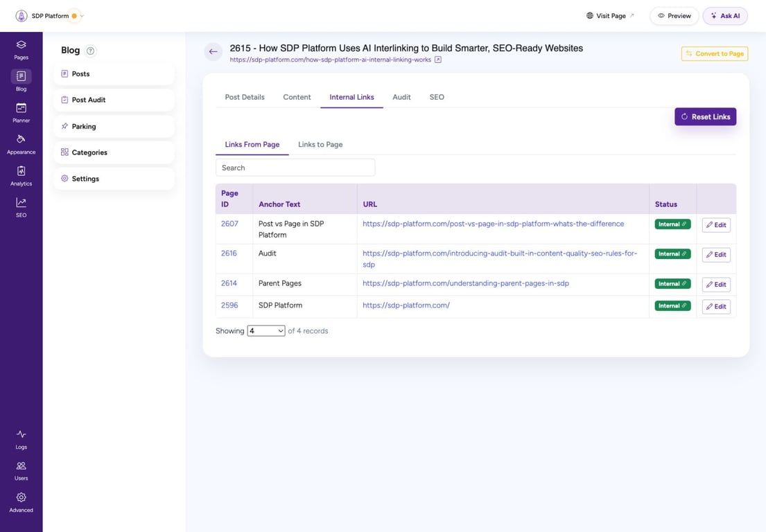Open page ID 2616 link
Screen dimensions: 766x532
coord(229,254)
